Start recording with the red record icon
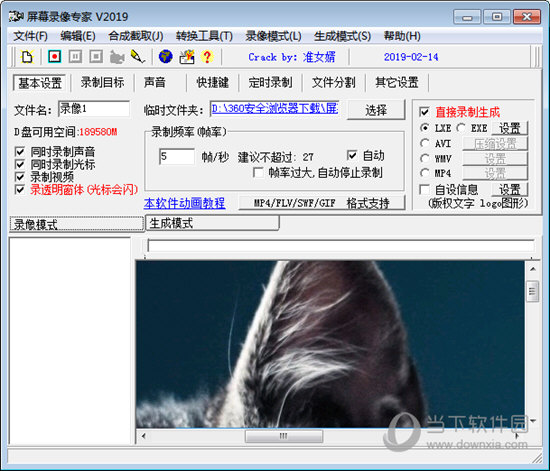This screenshot has height=471, width=550. point(54,56)
